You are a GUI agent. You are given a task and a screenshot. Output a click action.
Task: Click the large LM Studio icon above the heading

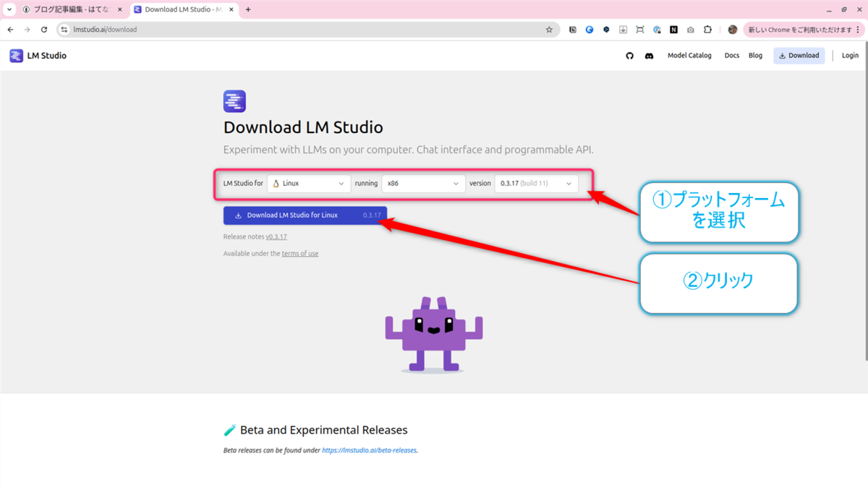click(234, 101)
